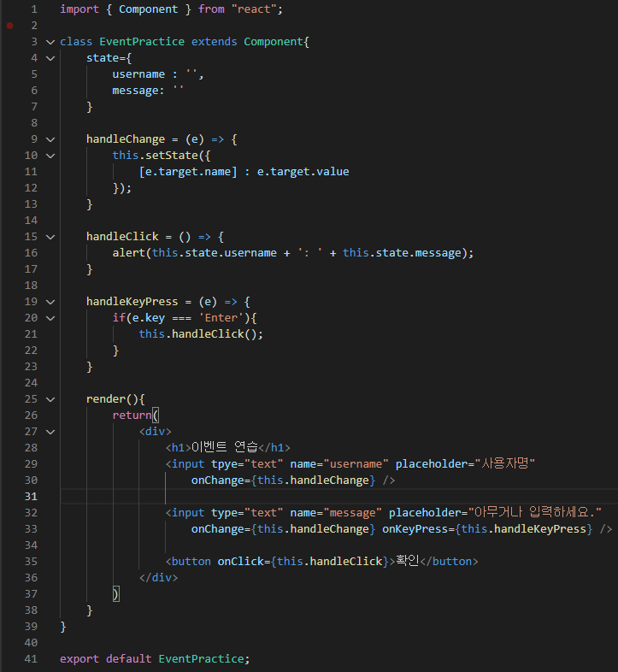Viewport: 618px width, 672px height.
Task: Click the word 'import' on line 1
Action: tap(79, 9)
